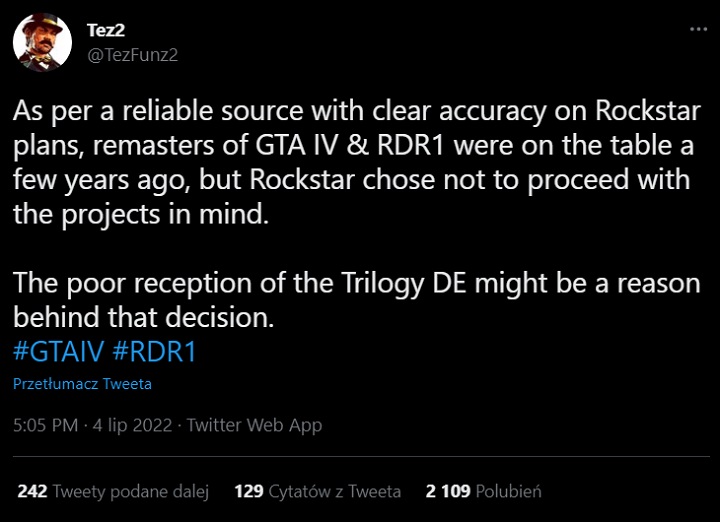Viewport: 720px width, 522px height.
Task: Click Tez2's profile avatar picture
Action: pyautogui.click(x=41, y=42)
